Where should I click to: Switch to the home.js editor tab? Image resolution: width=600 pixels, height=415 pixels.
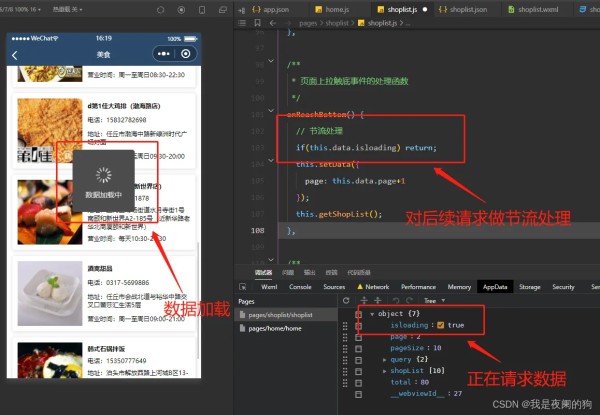pyautogui.click(x=332, y=10)
